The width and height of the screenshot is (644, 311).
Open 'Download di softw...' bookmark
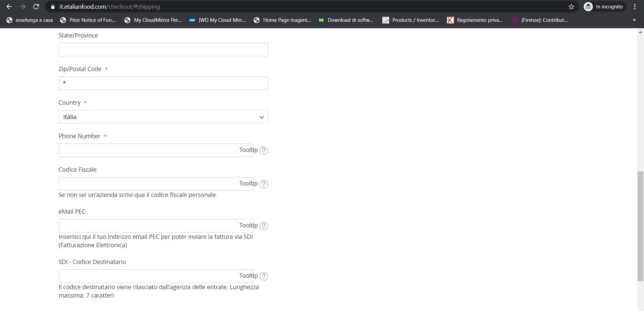[346, 20]
